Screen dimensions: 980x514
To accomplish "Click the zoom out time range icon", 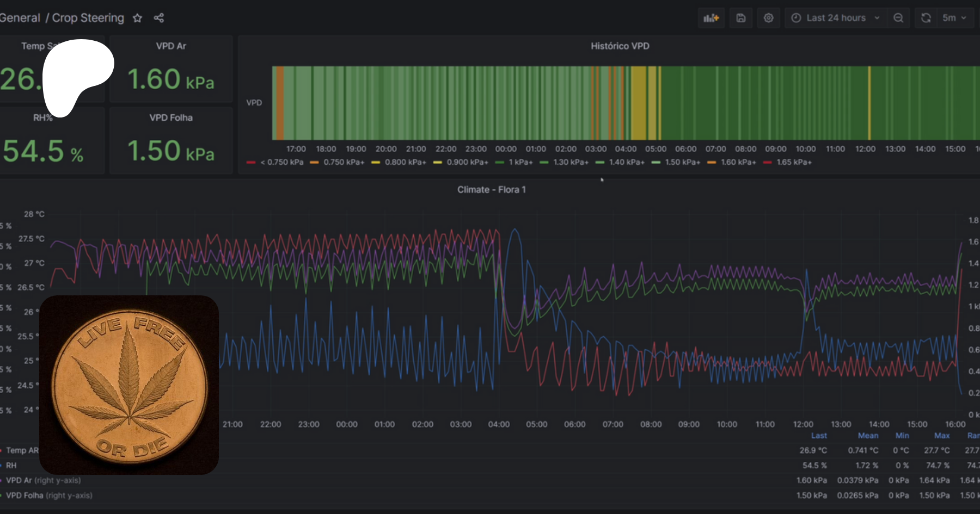I will pos(898,18).
